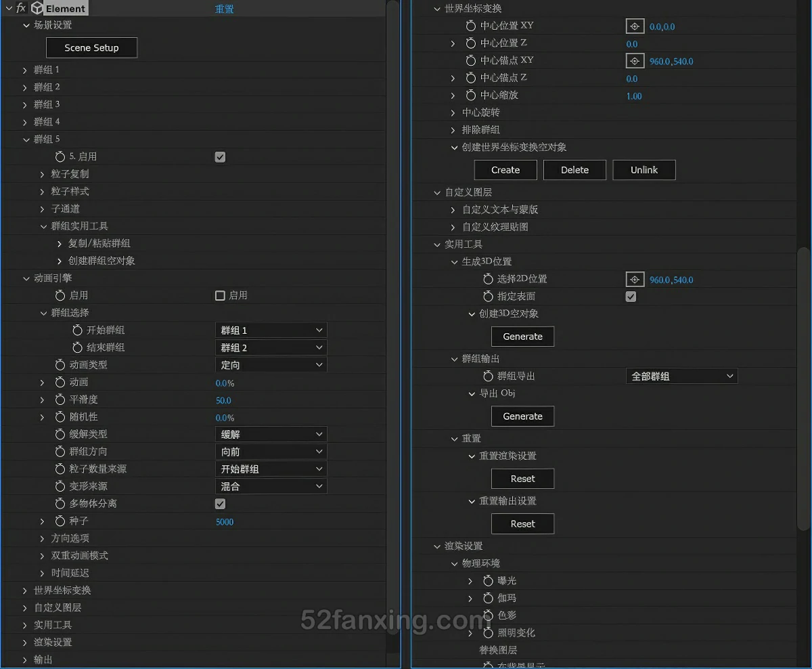Image resolution: width=812 pixels, height=669 pixels.
Task: Open the 群组导出 dropdown showing 全部群组
Action: point(681,376)
